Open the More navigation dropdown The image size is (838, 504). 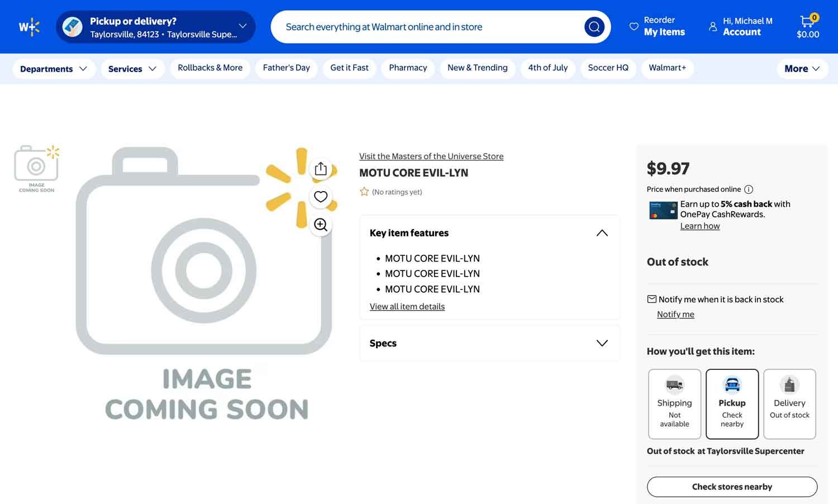point(802,69)
